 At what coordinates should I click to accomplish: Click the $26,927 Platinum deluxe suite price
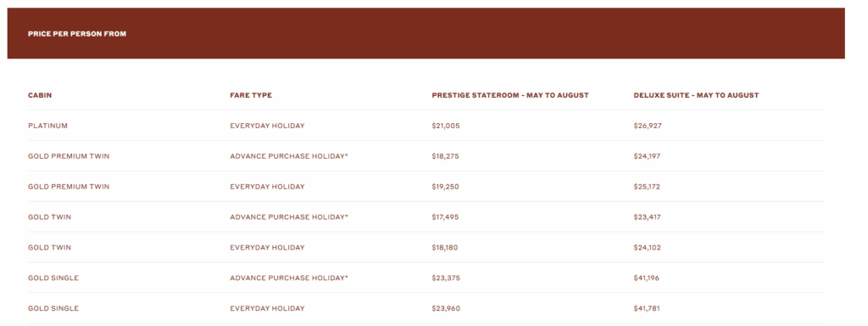click(x=648, y=126)
